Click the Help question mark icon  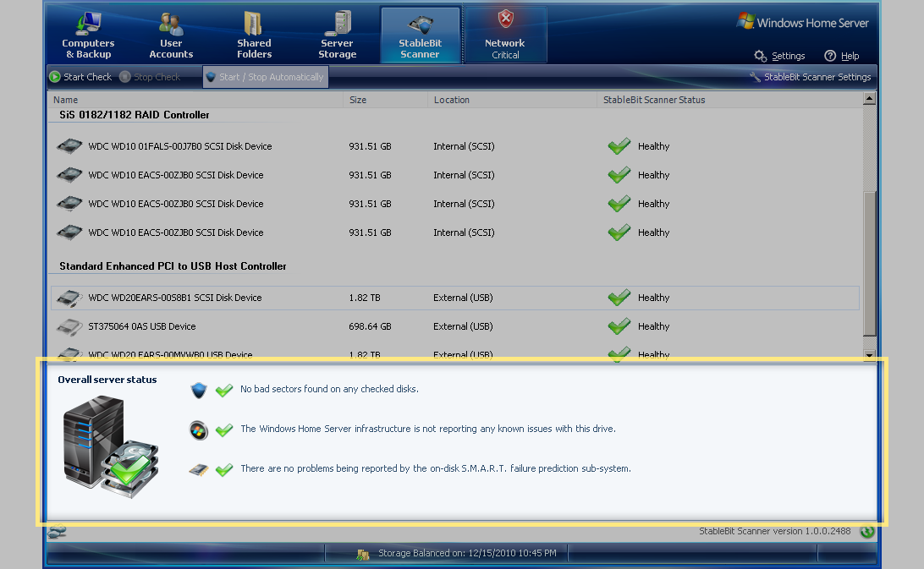830,56
